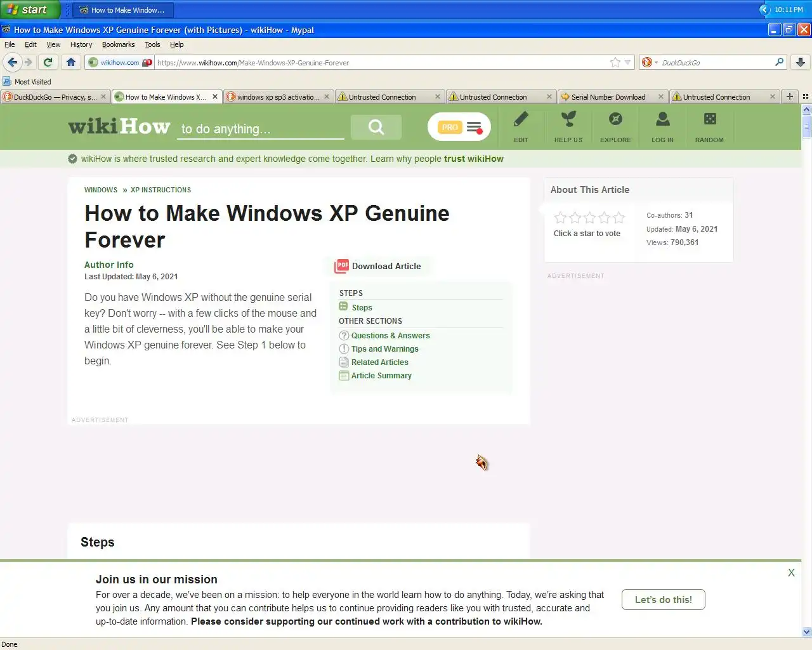Focus the wikiHow 'to do anything...' search field
The height and width of the screenshot is (650, 812).
click(261, 129)
